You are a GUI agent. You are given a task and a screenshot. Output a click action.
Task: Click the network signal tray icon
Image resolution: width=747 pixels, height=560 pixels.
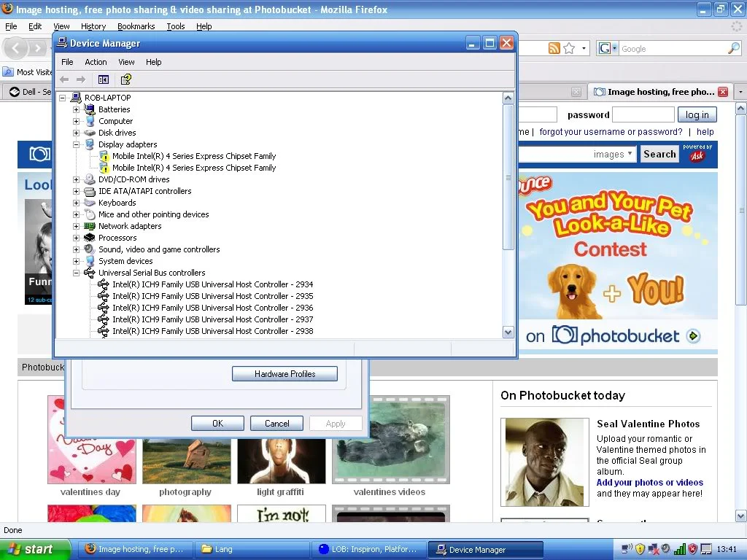[x=679, y=550]
